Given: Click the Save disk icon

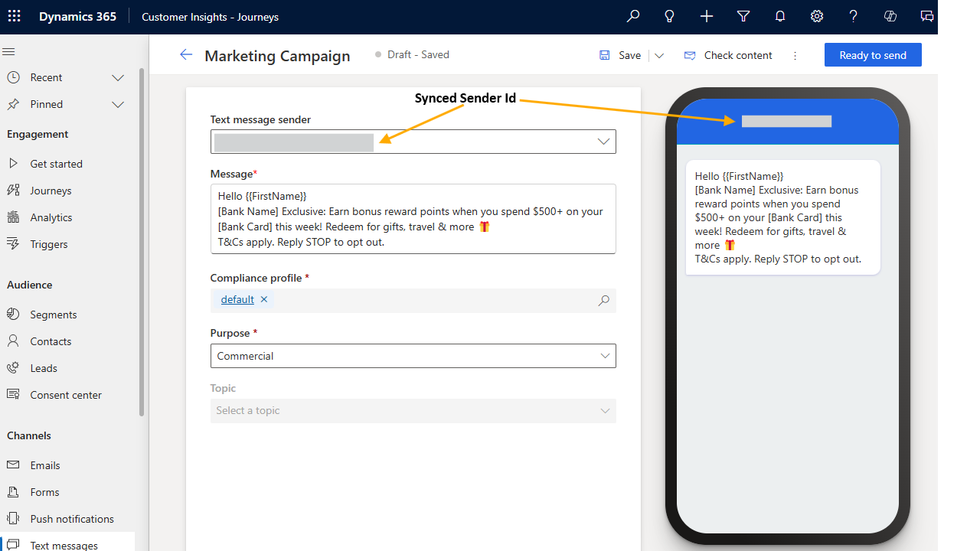Looking at the screenshot, I should coord(605,55).
